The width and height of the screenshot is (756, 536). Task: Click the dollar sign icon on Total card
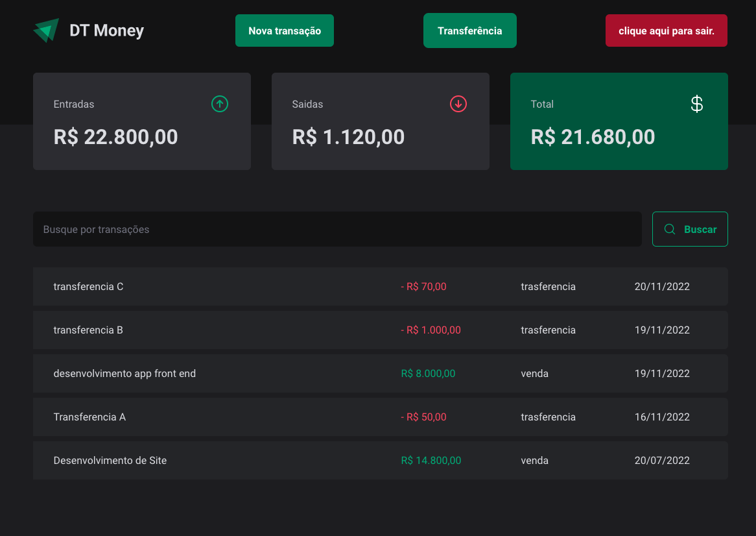pyautogui.click(x=696, y=103)
